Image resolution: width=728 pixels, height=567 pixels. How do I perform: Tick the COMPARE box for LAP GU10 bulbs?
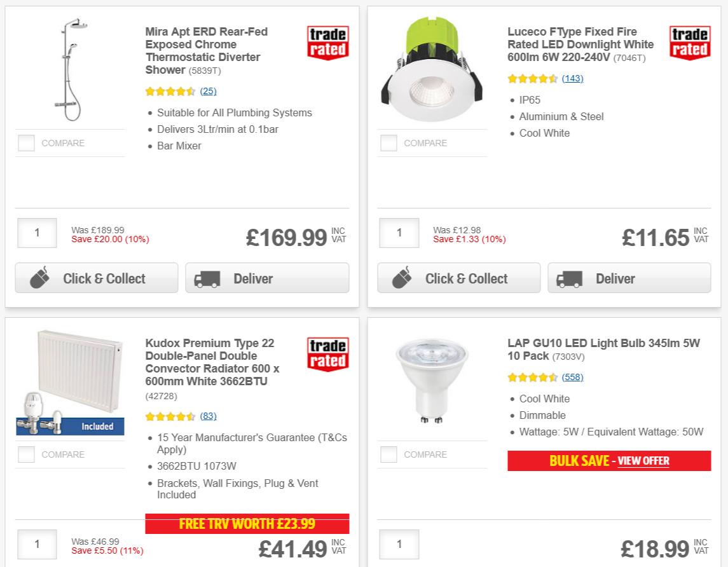[x=388, y=454]
